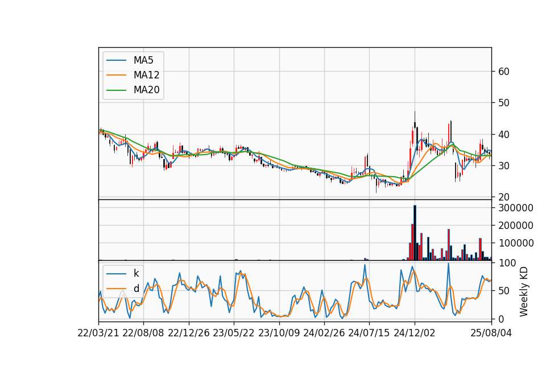The image size is (546, 392).
Task: Click the blue MA5 legend line sample
Action: coord(116,61)
